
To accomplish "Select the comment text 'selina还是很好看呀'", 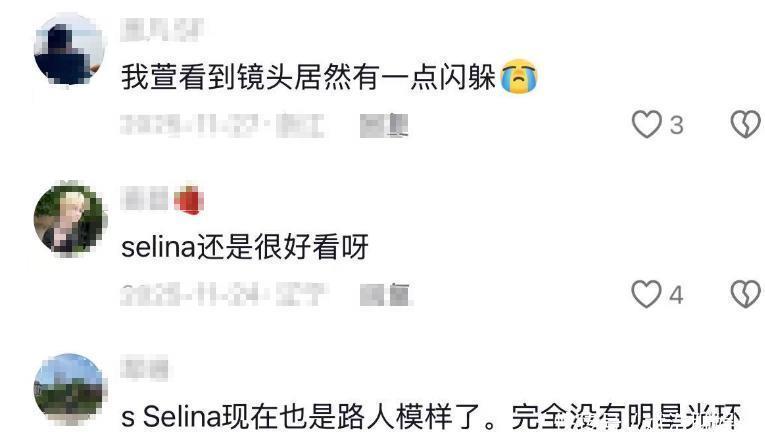I will click(244, 247).
